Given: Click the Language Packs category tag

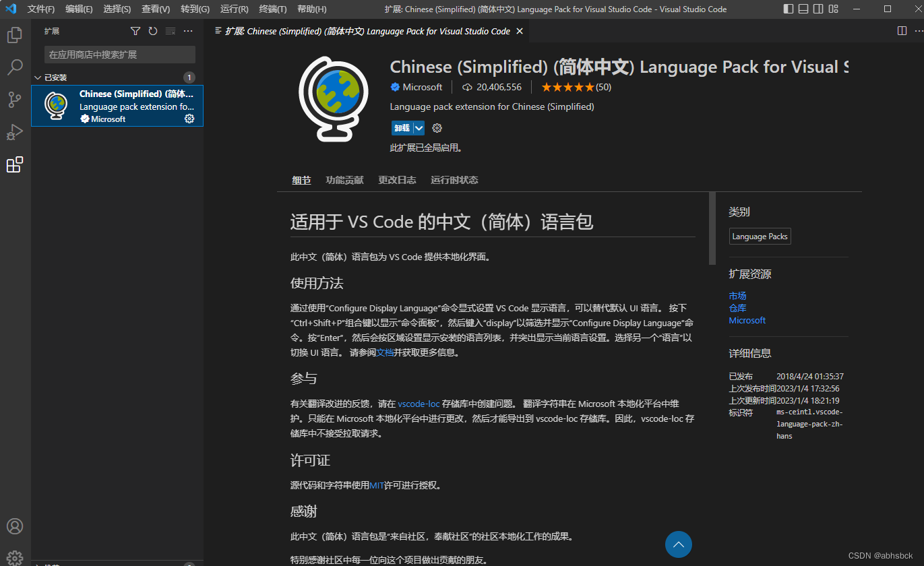Looking at the screenshot, I should pyautogui.click(x=760, y=237).
